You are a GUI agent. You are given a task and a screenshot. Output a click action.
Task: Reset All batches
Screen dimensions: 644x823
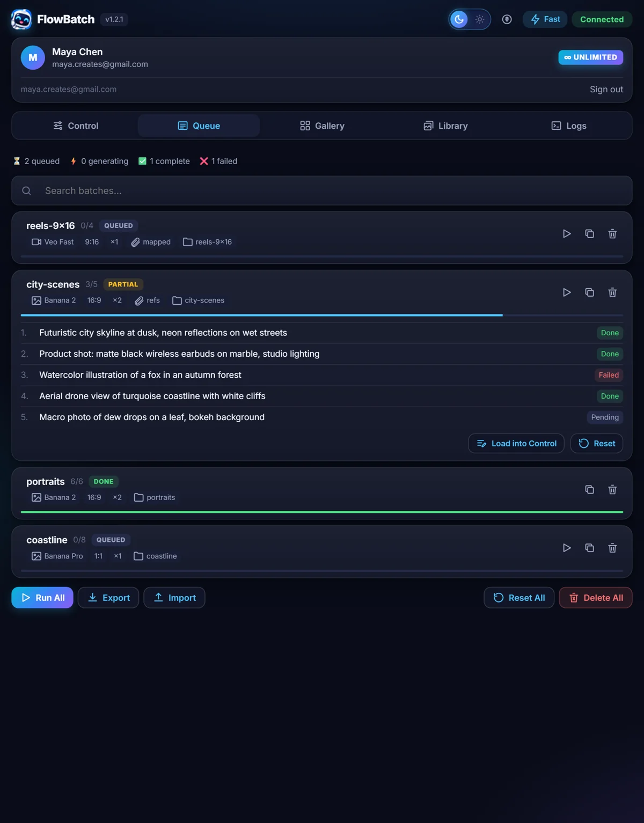click(x=519, y=598)
